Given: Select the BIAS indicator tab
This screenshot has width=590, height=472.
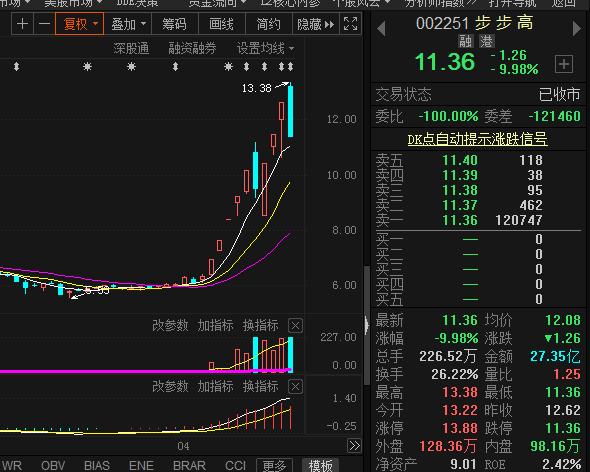Looking at the screenshot, I should tap(97, 466).
